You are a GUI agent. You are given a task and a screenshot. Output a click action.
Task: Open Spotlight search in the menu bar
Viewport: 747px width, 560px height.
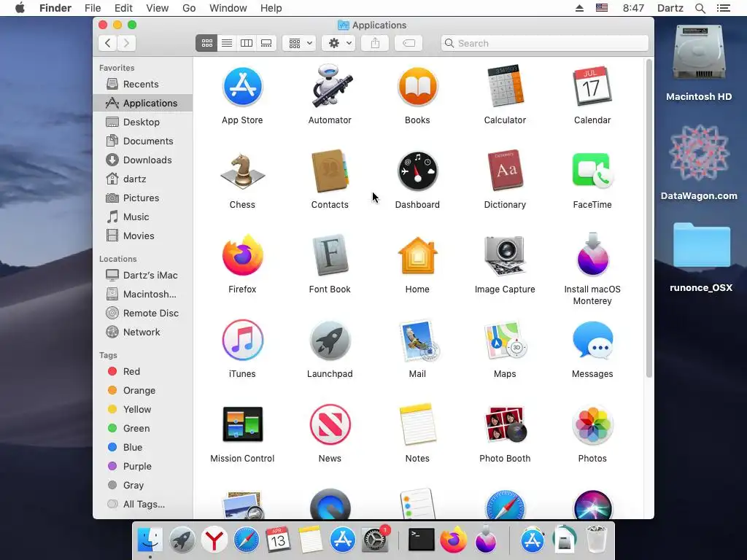click(x=700, y=8)
